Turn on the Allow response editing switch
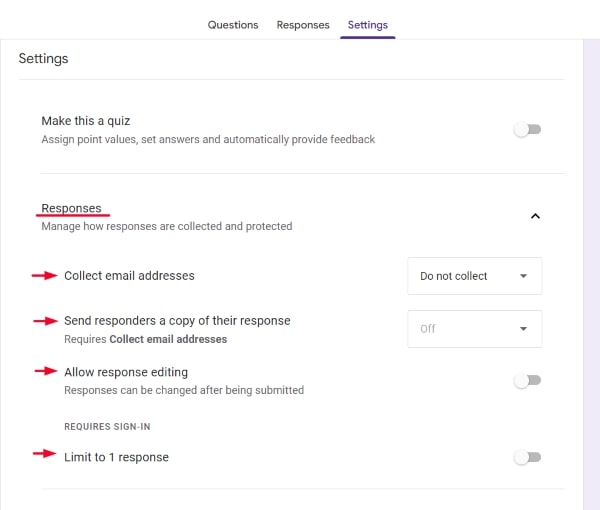Screen dimensions: 600x510 pos(527,381)
